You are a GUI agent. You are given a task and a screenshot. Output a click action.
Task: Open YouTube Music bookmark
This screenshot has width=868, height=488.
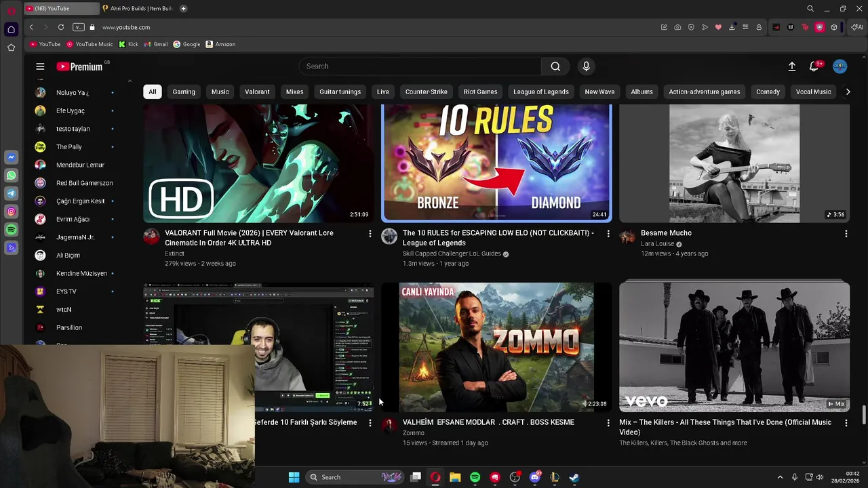tap(90, 44)
